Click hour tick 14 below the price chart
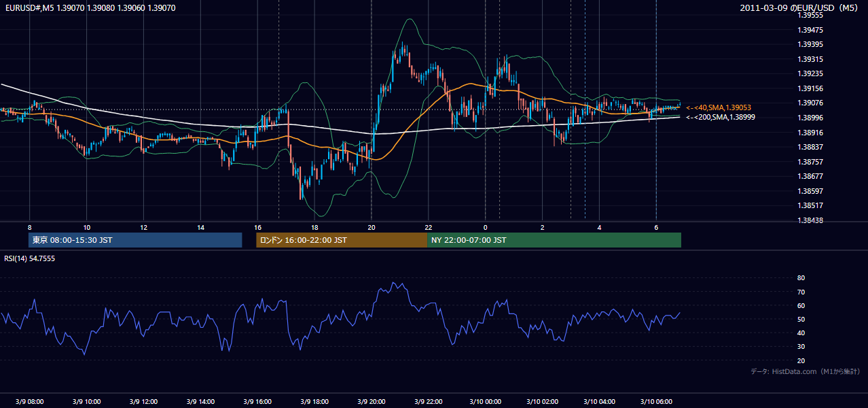Screen dimensions: 868x408 [200, 227]
